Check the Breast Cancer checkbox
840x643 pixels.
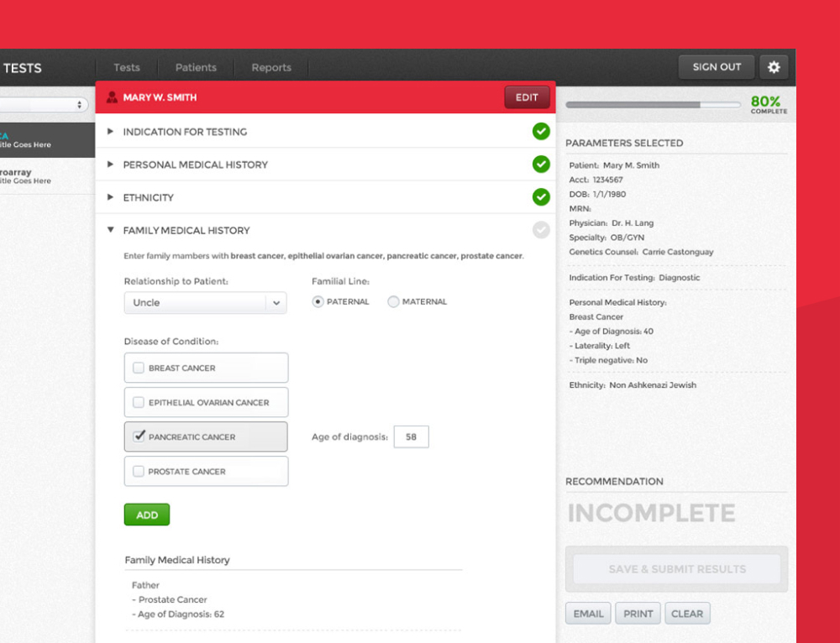coord(139,368)
